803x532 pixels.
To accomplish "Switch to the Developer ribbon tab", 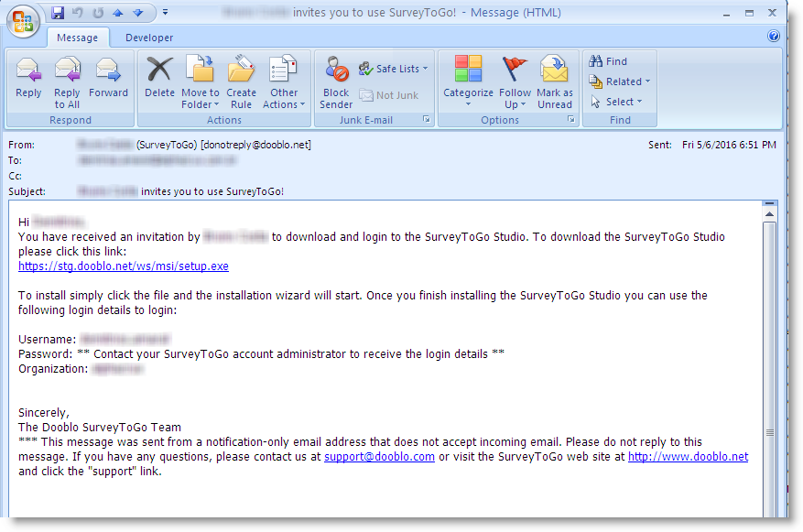I will [x=149, y=38].
